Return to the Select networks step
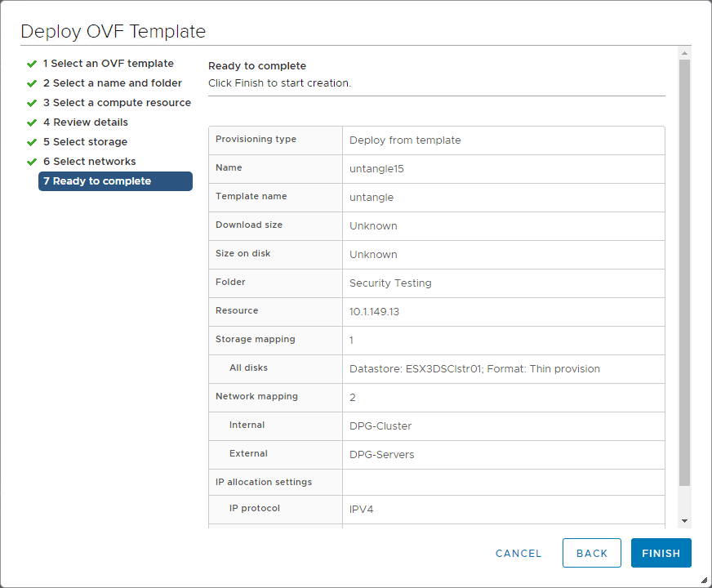Viewport: 712px width, 588px height. (x=90, y=161)
